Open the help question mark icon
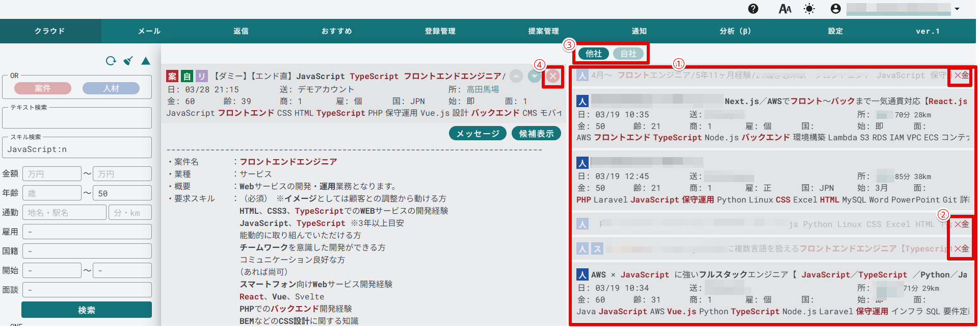Viewport: 980px width, 328px height. [753, 9]
